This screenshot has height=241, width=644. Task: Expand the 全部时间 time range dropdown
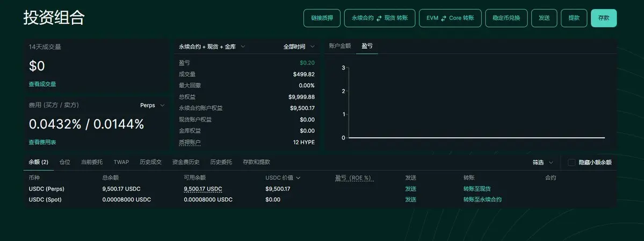(x=299, y=46)
